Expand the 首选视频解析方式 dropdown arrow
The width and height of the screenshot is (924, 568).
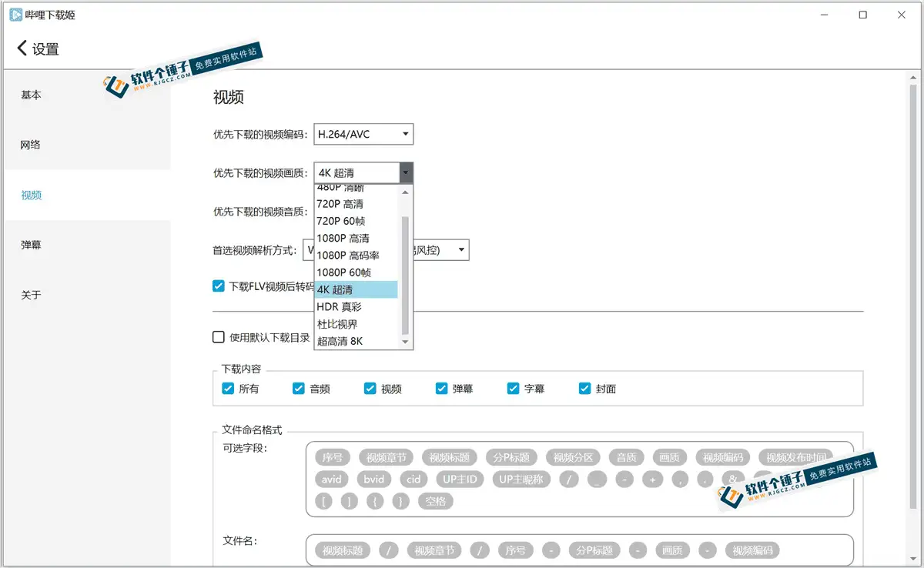point(461,250)
